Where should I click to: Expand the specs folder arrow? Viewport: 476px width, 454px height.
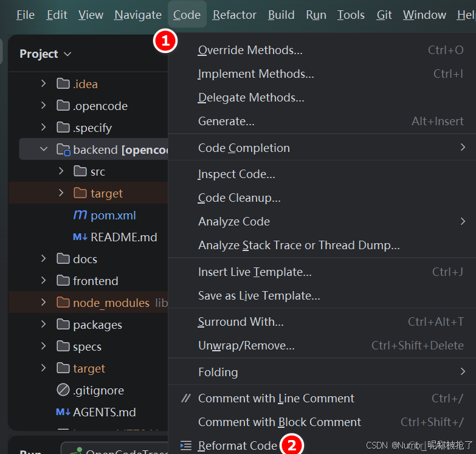pyautogui.click(x=43, y=346)
